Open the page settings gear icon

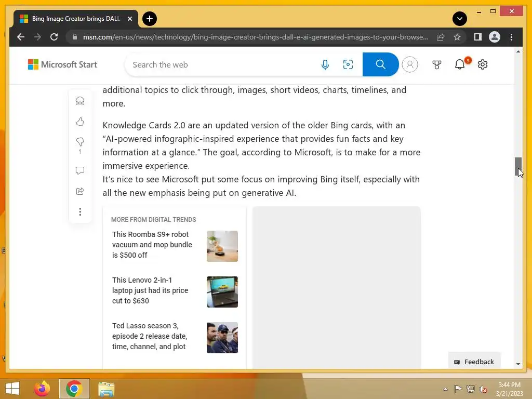click(x=483, y=64)
